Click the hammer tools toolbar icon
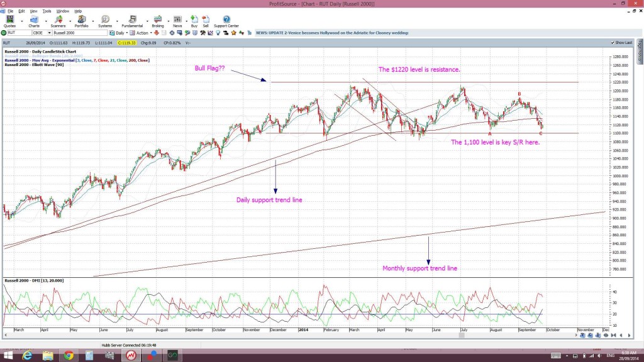 (x=203, y=33)
